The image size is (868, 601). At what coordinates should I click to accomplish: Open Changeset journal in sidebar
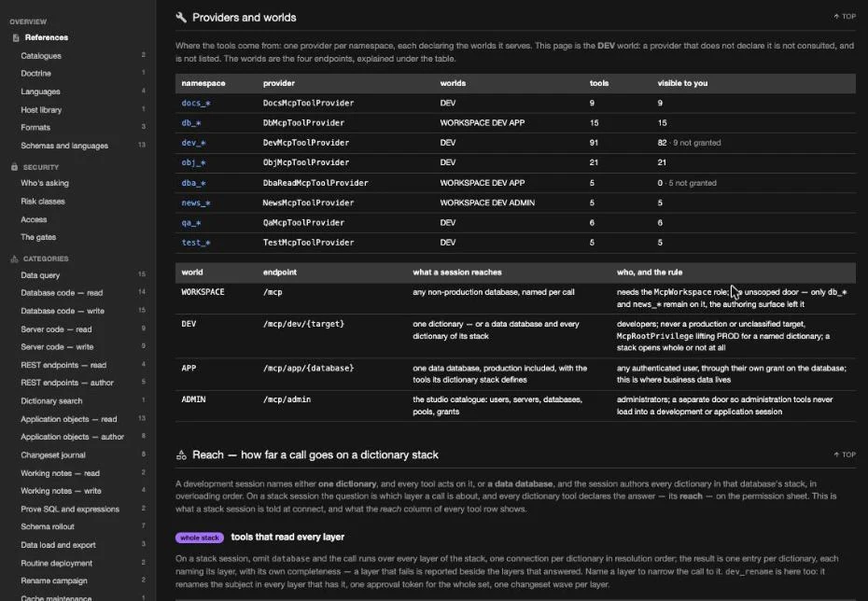(x=53, y=454)
